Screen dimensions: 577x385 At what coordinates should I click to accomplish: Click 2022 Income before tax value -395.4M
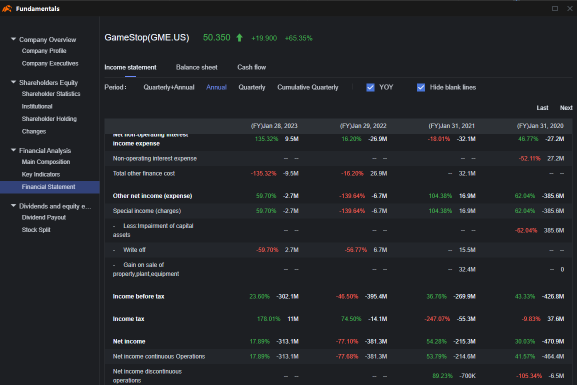(x=376, y=297)
